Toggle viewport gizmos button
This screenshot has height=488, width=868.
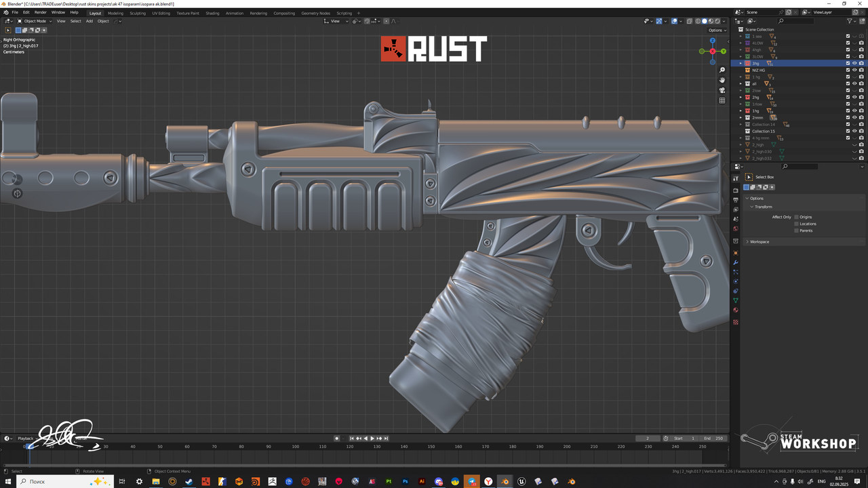click(659, 21)
